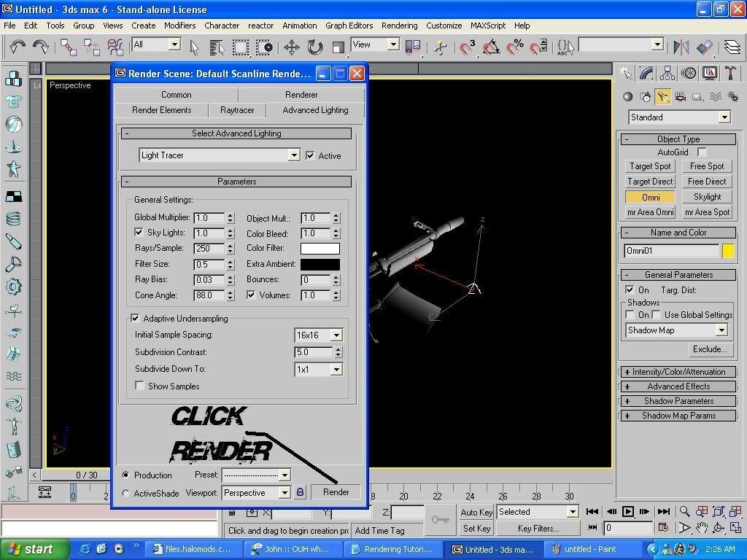Image resolution: width=747 pixels, height=560 pixels.
Task: Activate the Select and Rotate tool
Action: click(315, 47)
